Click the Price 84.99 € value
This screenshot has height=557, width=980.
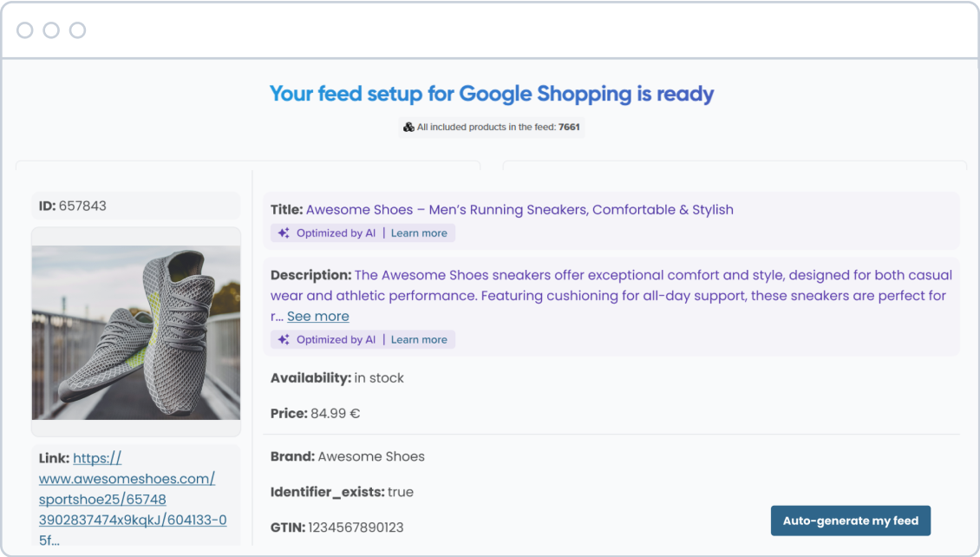tap(335, 413)
